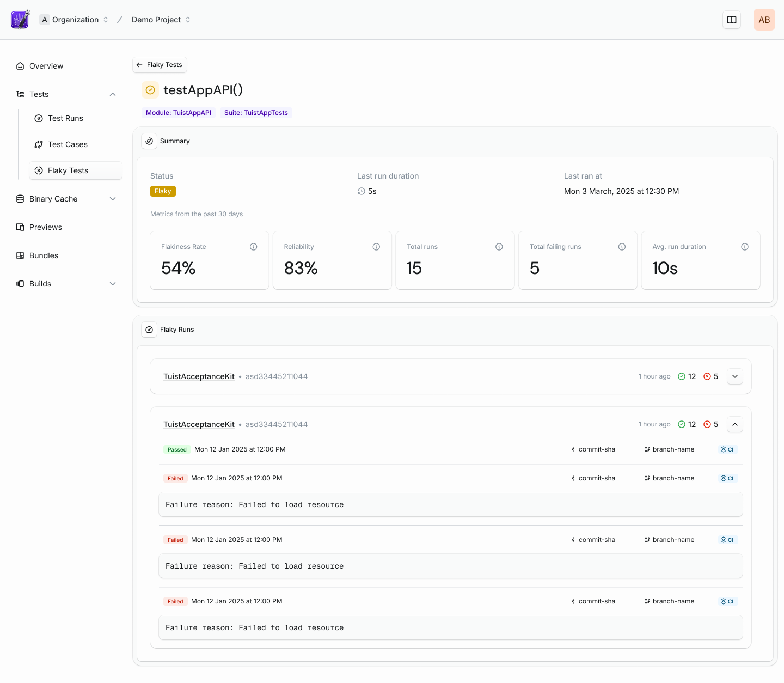This screenshot has height=683, width=784.
Task: Click the Test Cases icon
Action: (x=39, y=144)
